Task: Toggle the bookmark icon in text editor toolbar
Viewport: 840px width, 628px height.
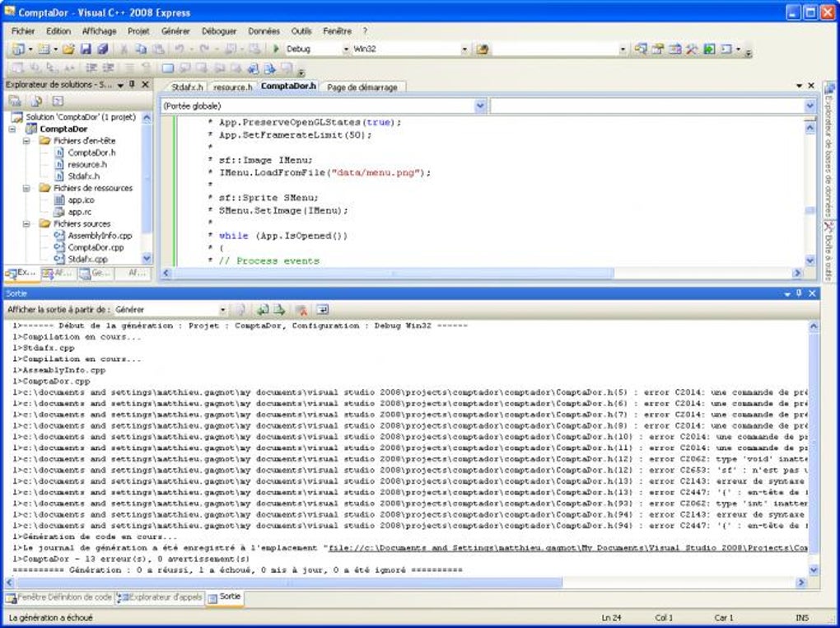Action: (168, 68)
